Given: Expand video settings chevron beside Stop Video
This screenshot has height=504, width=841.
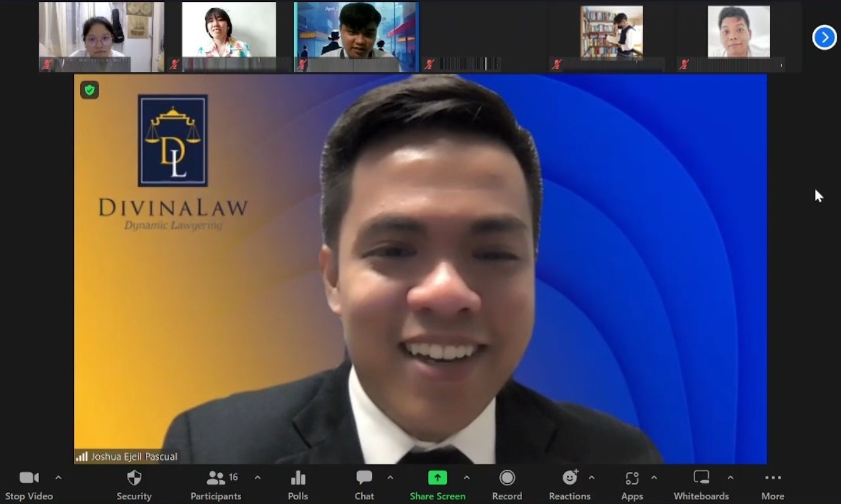Looking at the screenshot, I should coord(59,478).
